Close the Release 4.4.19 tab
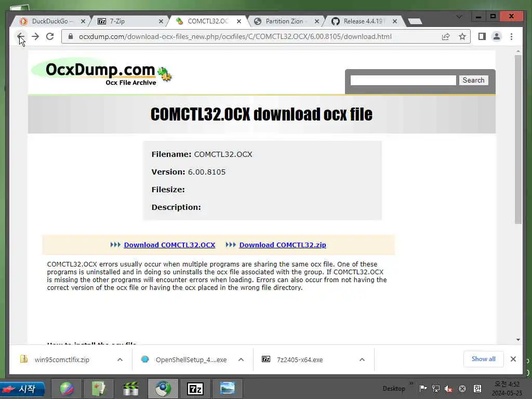 coord(395,21)
